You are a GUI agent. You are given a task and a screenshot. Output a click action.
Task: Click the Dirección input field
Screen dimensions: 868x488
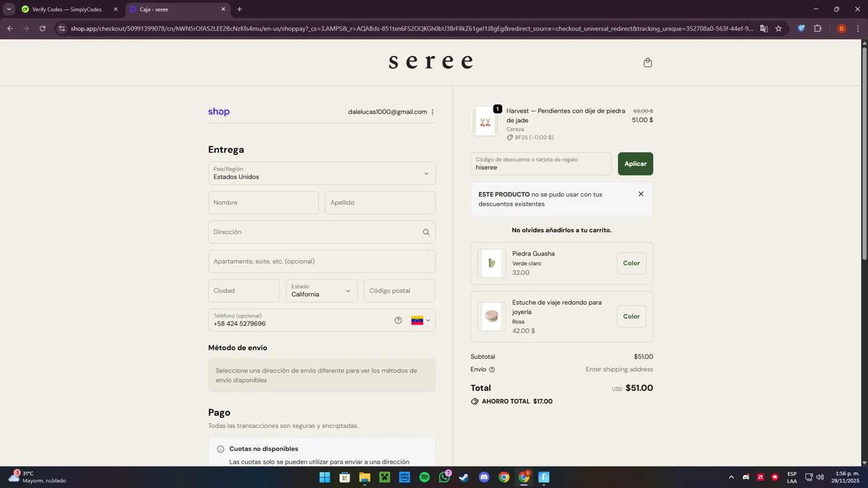[x=322, y=232]
